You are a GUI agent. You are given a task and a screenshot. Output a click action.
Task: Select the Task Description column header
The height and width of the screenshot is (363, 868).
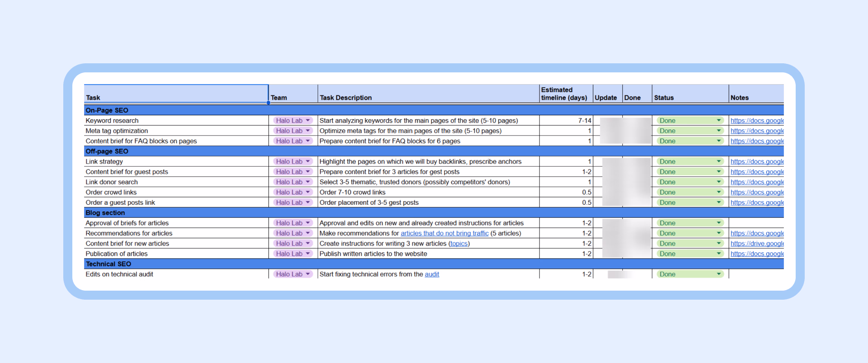click(x=428, y=94)
